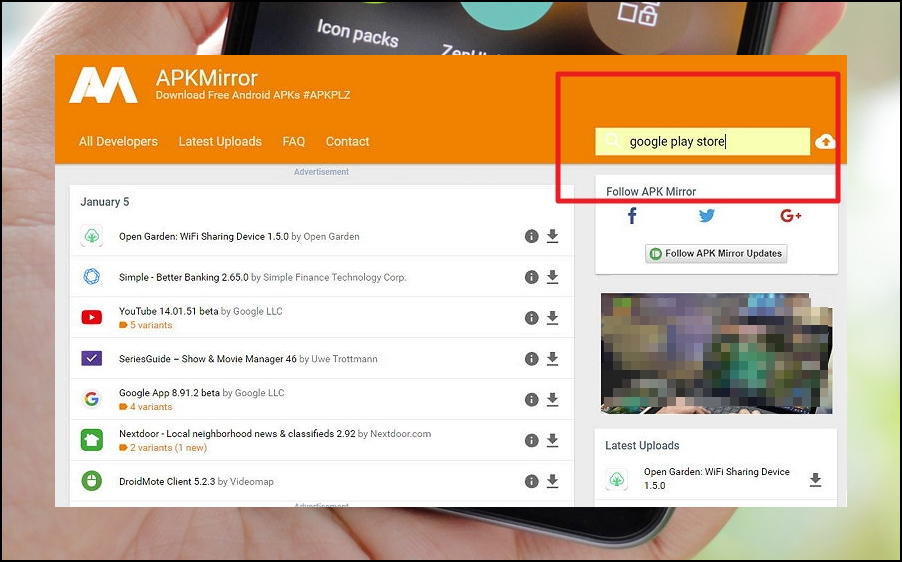
Task: Show info for Simple - Better Banking
Action: [532, 277]
